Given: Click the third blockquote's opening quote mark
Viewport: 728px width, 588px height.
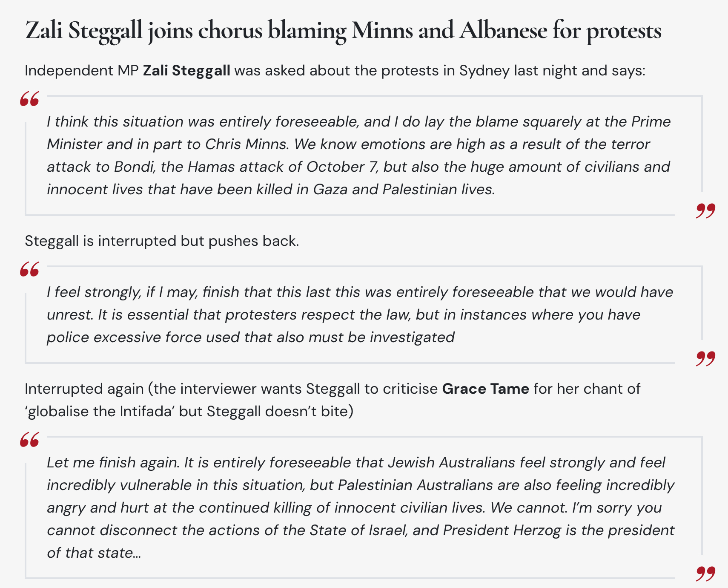Looking at the screenshot, I should point(29,440).
